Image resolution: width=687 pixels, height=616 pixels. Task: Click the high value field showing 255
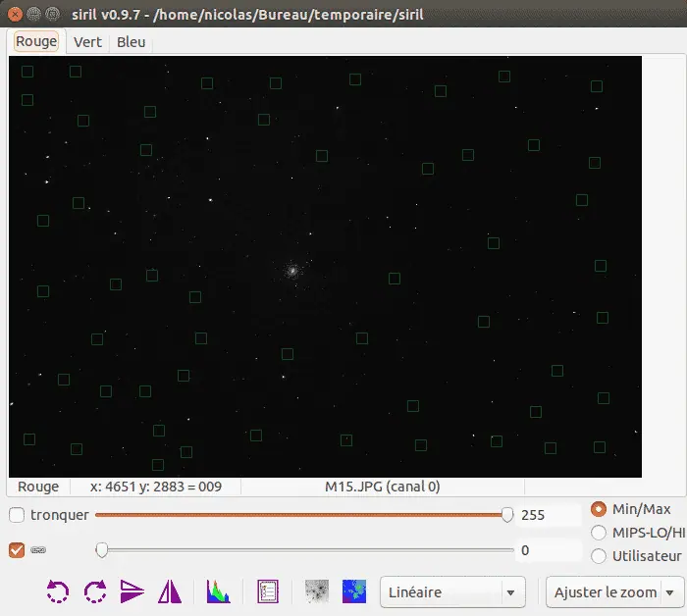[x=550, y=515]
